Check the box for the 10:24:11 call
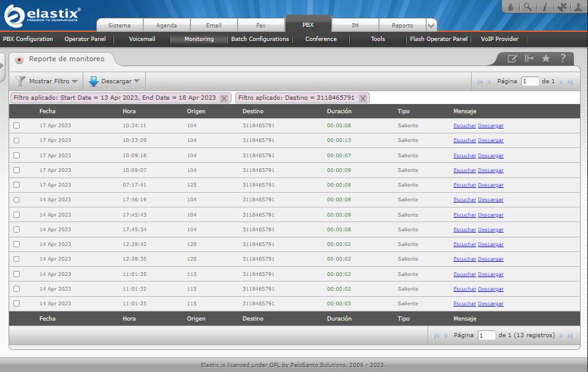The height and width of the screenshot is (372, 588). pos(17,125)
